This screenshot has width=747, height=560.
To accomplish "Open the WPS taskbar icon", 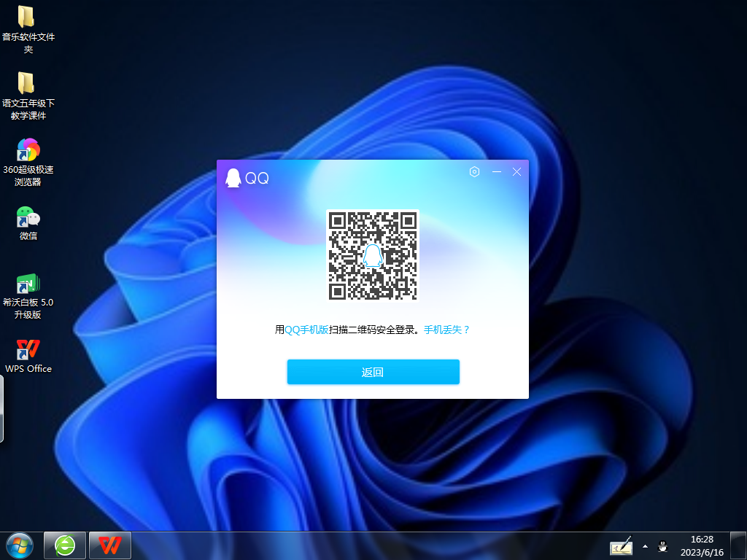I will click(x=110, y=545).
